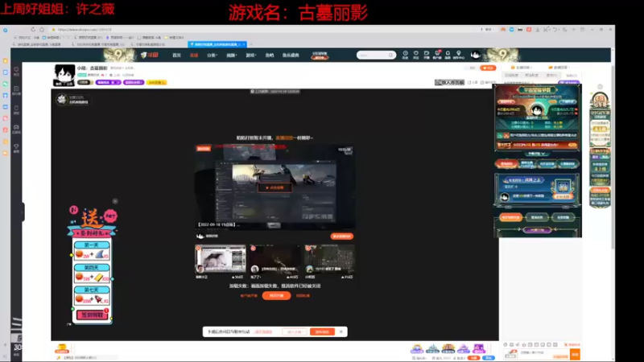Open the 客户端 client download icon
The height and width of the screenshot is (362, 644).
(437, 55)
